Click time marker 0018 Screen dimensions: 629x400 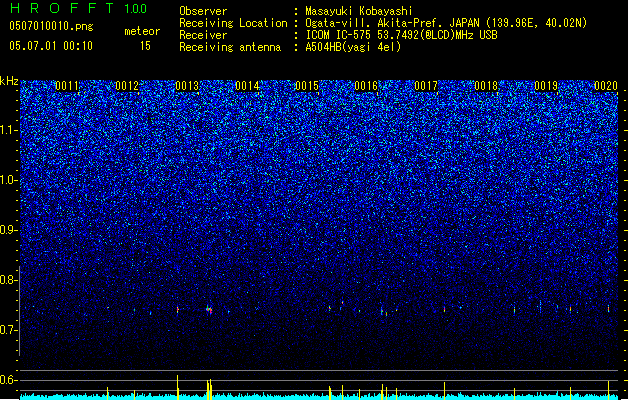(486, 86)
